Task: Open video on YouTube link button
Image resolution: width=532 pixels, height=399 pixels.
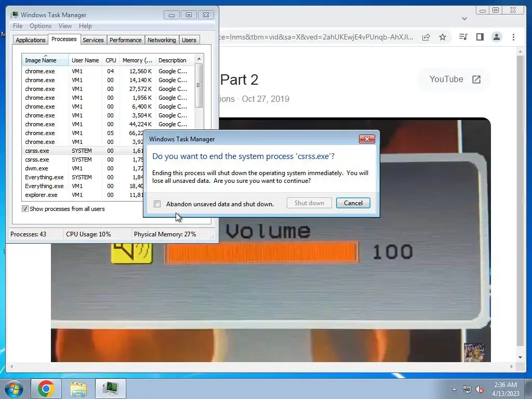Action: [454, 79]
